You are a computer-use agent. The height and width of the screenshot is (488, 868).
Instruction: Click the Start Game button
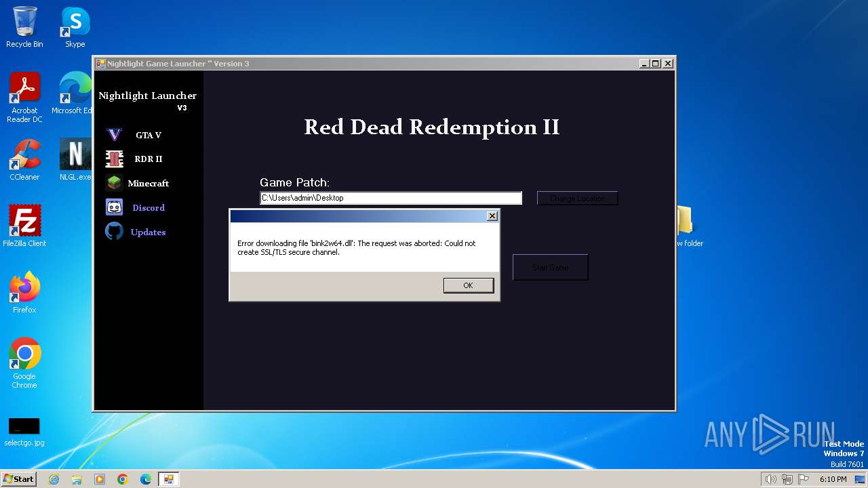(x=550, y=267)
